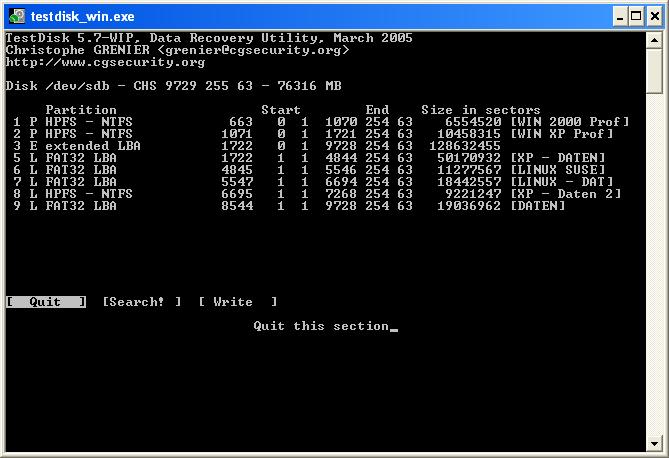Click start cylinder value 8544
669x458 pixels.
click(x=237, y=206)
